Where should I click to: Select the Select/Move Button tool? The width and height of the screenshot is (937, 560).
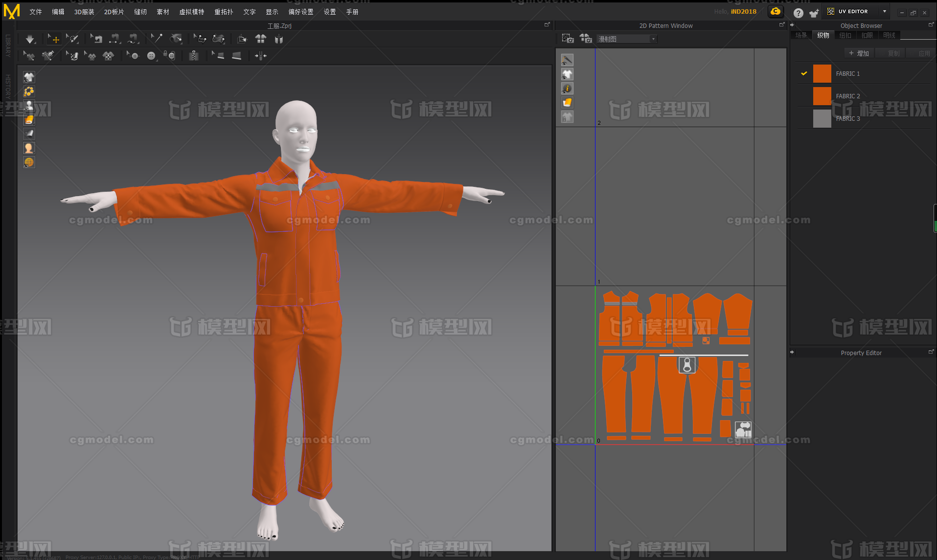coord(133,56)
